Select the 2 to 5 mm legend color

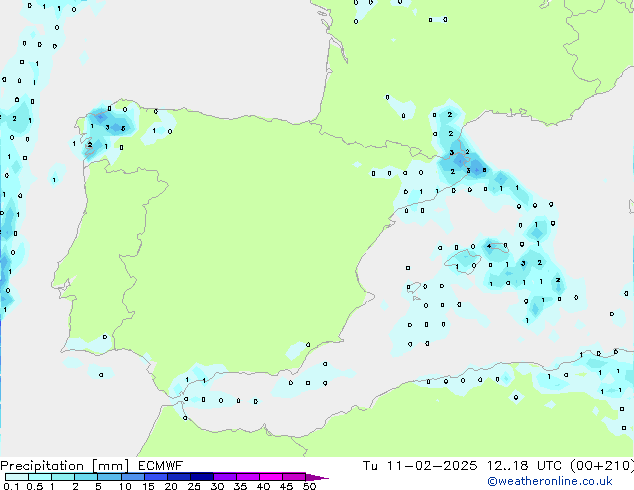(86, 477)
